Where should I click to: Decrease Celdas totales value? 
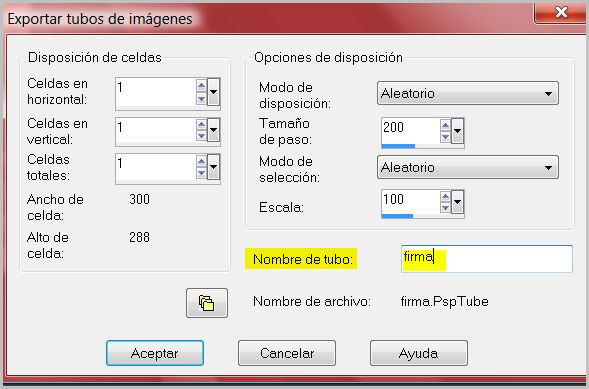(x=201, y=173)
